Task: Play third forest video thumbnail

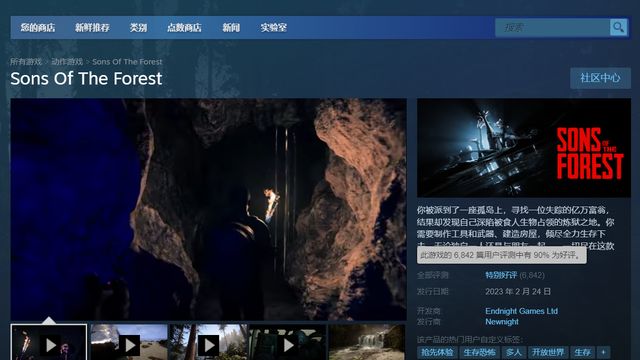Action: [x=208, y=342]
